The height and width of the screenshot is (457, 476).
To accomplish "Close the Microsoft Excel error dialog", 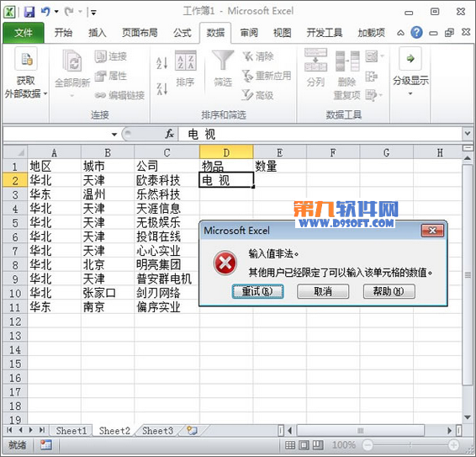I will click(432, 231).
